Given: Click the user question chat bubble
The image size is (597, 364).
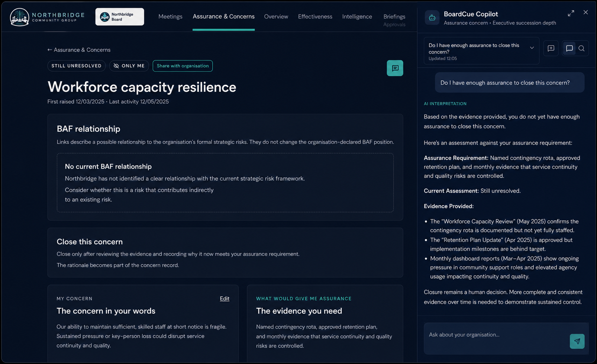Looking at the screenshot, I should pos(510,83).
